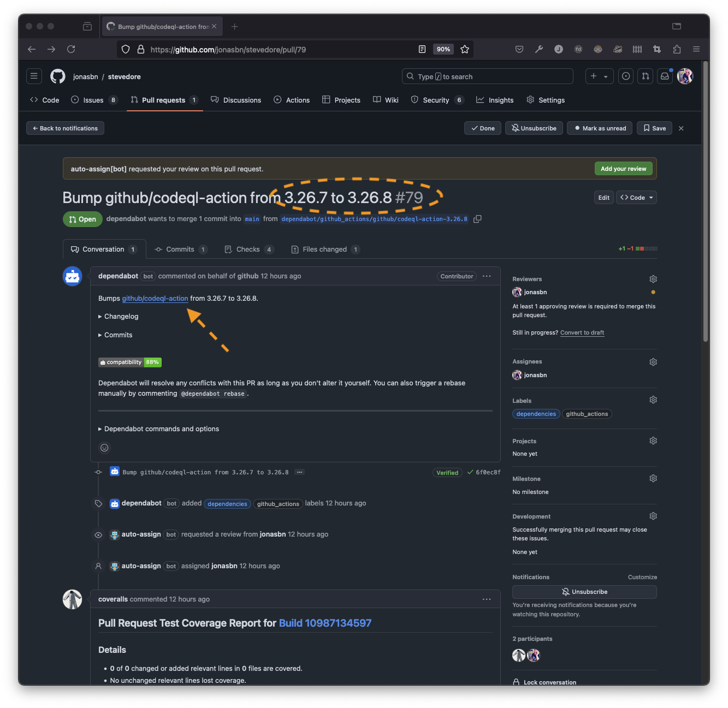Open the Pocket save icon in toolbar
Image resolution: width=728 pixels, height=708 pixels.
(519, 49)
